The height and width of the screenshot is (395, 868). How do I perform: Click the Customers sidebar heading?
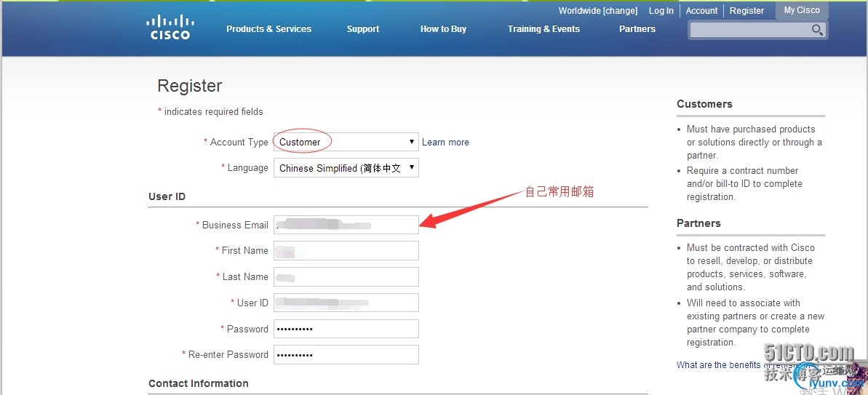[704, 104]
